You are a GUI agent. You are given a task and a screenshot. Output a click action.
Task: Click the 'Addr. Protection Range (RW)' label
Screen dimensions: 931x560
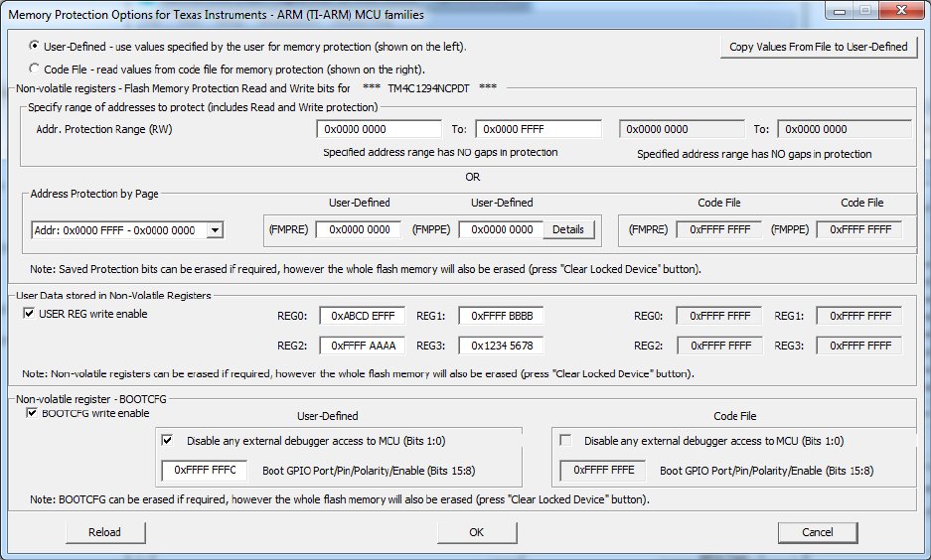[104, 129]
